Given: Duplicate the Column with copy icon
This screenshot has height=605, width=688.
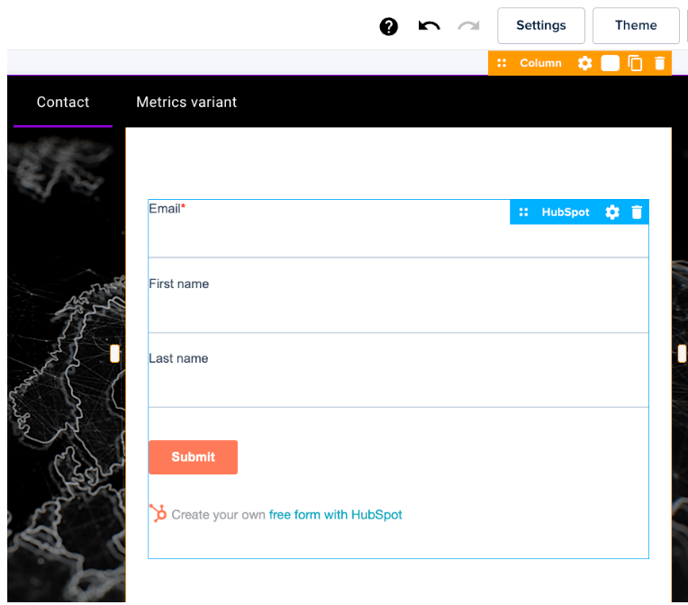Looking at the screenshot, I should tap(635, 63).
